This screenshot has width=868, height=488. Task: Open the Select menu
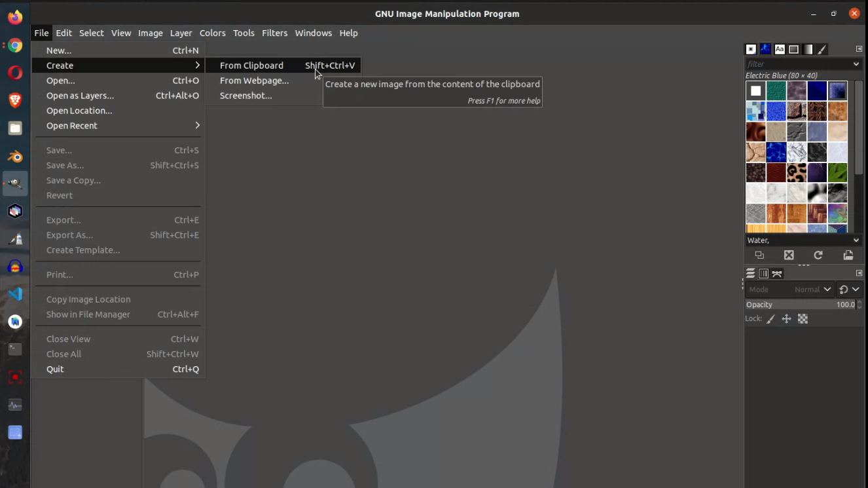[x=92, y=33]
